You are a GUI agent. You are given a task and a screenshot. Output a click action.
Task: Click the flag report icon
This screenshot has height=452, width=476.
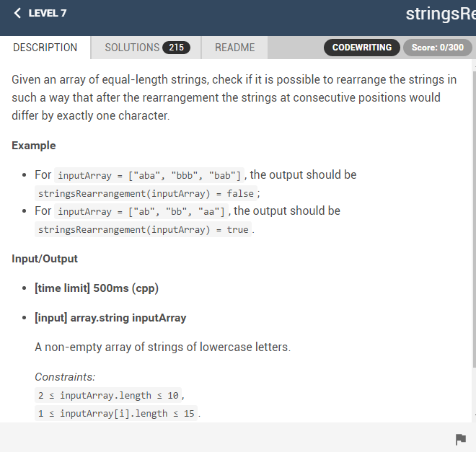(461, 439)
